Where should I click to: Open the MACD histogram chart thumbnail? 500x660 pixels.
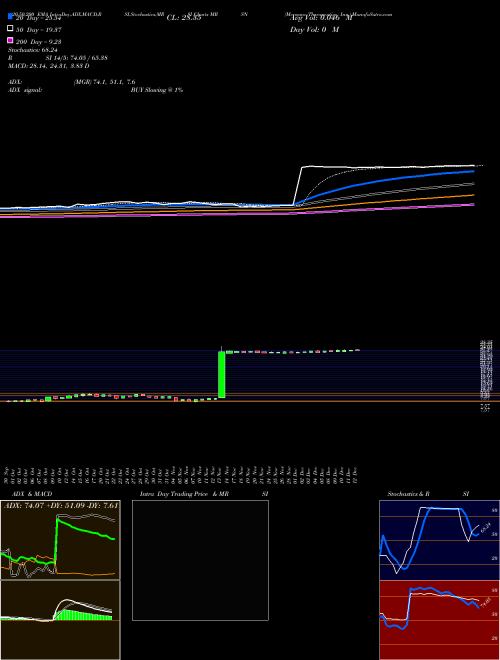pyautogui.click(x=60, y=620)
